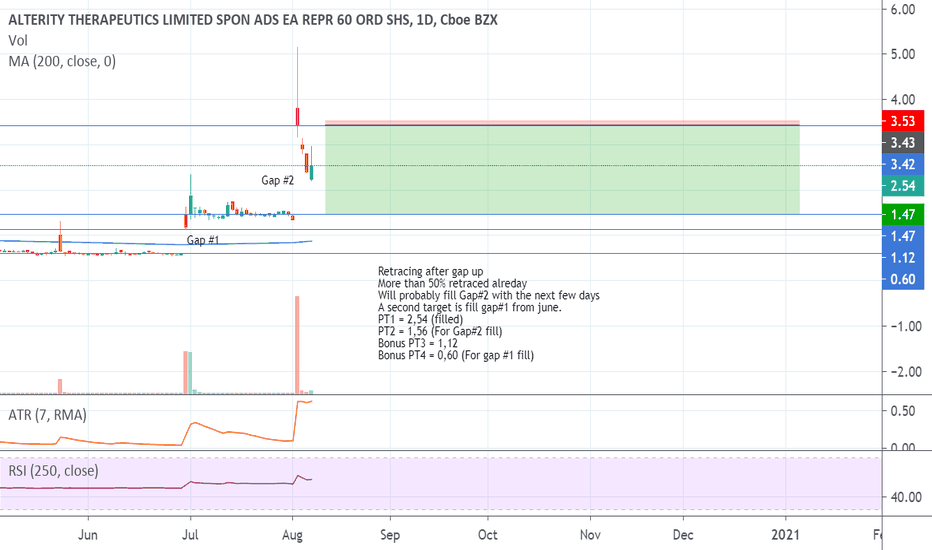
Task: Click the ATR (7, RMA) indicator label
Action: click(48, 414)
